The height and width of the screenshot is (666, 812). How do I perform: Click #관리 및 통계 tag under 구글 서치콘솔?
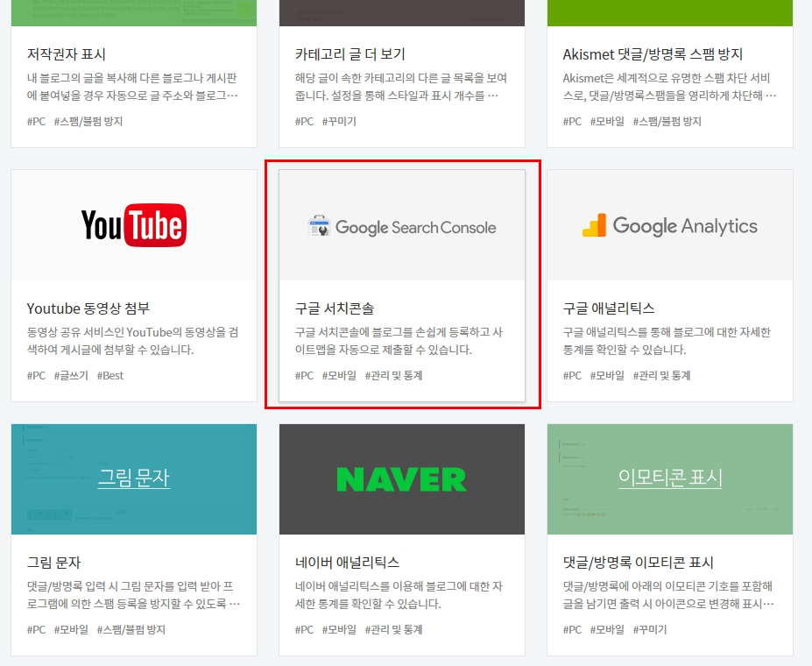(x=393, y=375)
